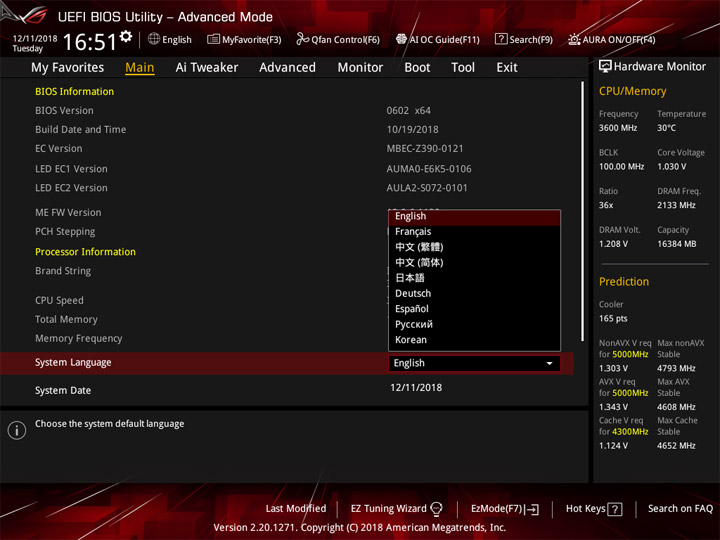Select English in the language list
The width and height of the screenshot is (720, 540).
474,216
